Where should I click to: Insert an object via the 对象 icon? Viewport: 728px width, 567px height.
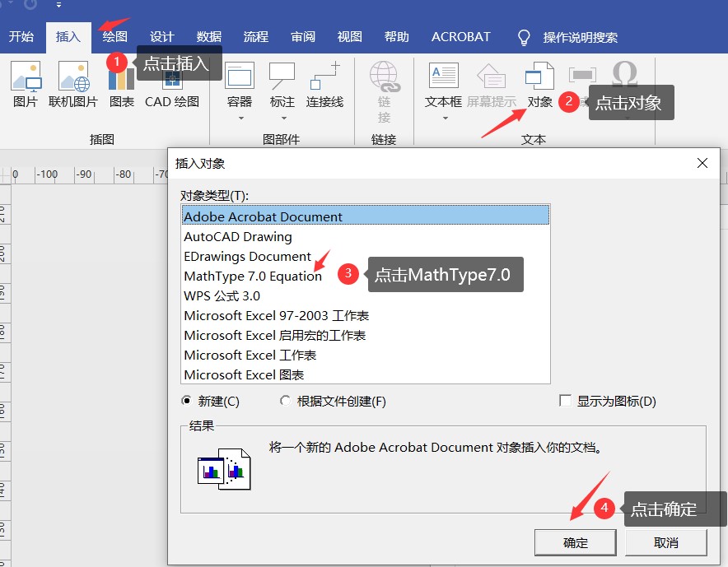(539, 82)
